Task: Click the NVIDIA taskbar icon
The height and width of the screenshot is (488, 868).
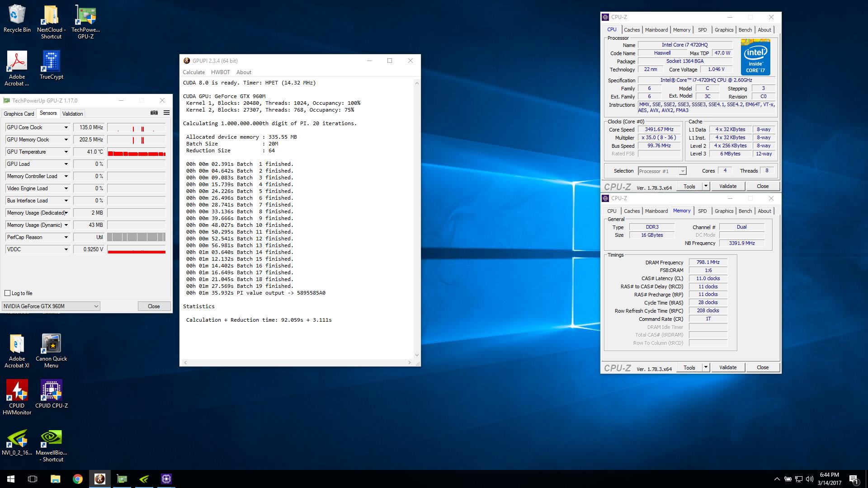Action: pyautogui.click(x=144, y=479)
